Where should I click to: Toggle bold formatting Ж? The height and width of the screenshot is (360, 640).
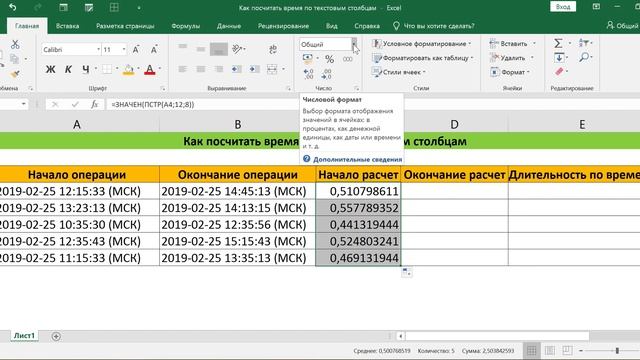(50, 69)
